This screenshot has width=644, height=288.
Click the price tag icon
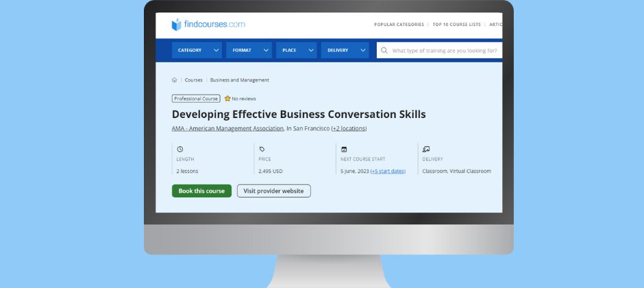262,149
